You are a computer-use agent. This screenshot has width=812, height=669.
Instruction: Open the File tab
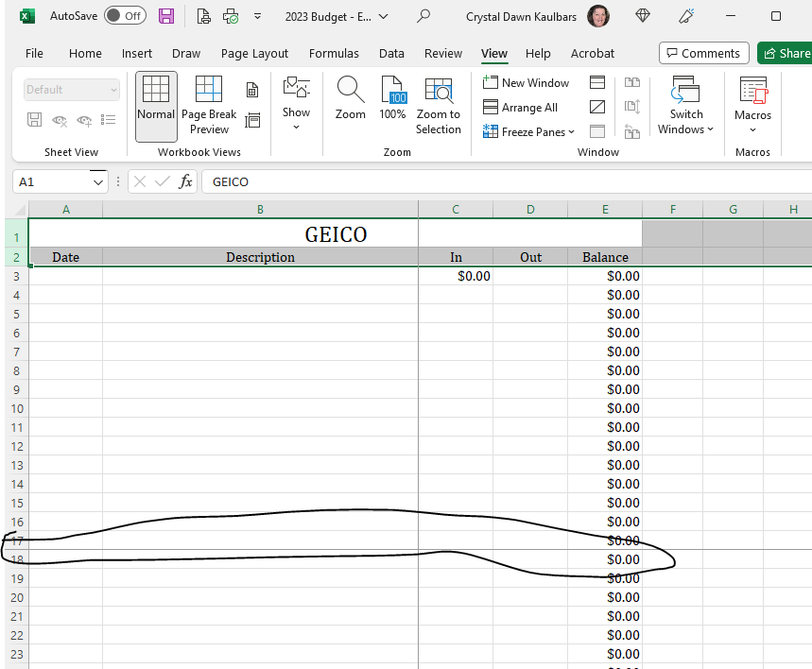coord(34,53)
